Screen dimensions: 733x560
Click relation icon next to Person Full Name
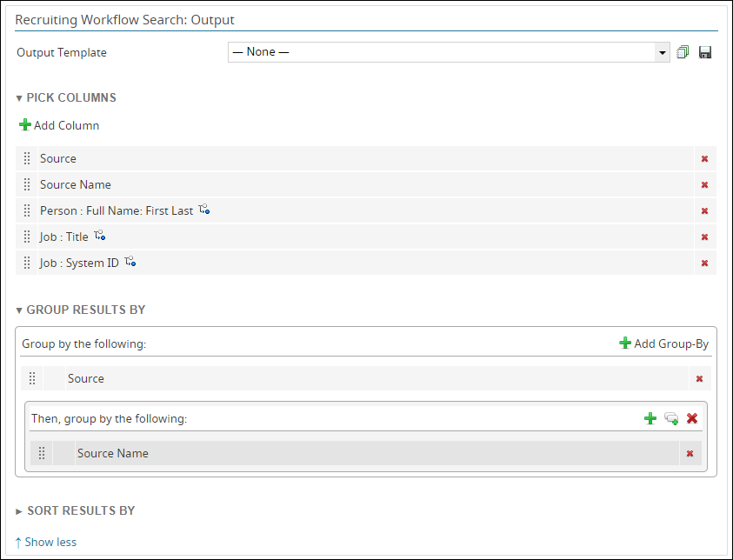point(203,210)
